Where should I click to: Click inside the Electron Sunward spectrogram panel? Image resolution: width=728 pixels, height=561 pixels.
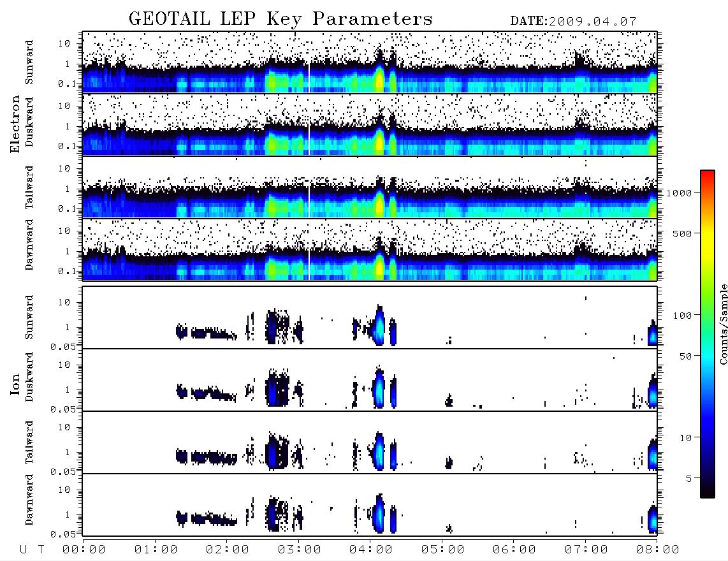(x=370, y=62)
